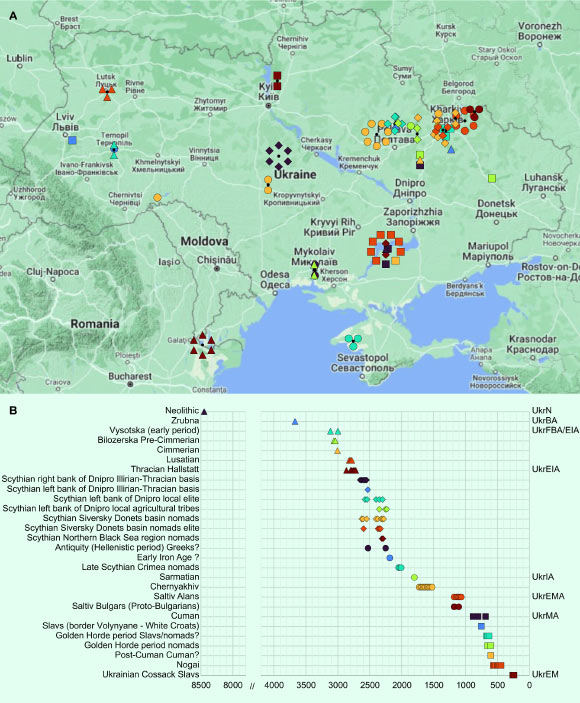Click the 'Chernyakhiv' row label
This screenshot has height=703, width=580.
pos(175,586)
